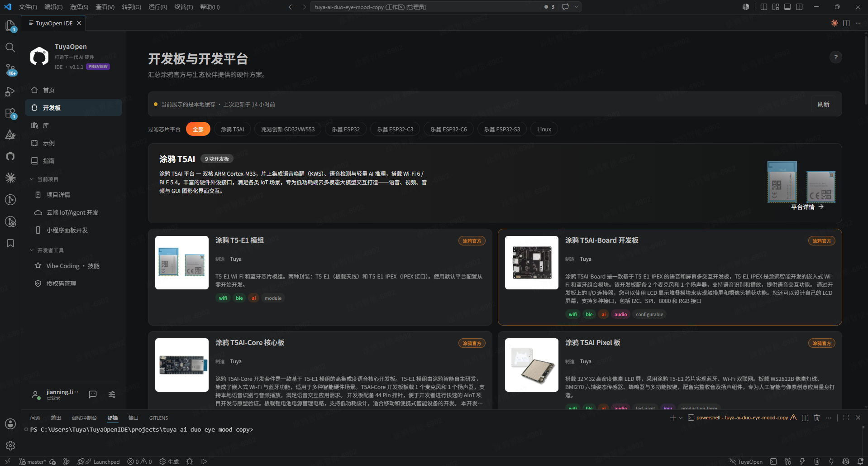Open the GitHub view in activity bar
The image size is (868, 466).
[10, 156]
